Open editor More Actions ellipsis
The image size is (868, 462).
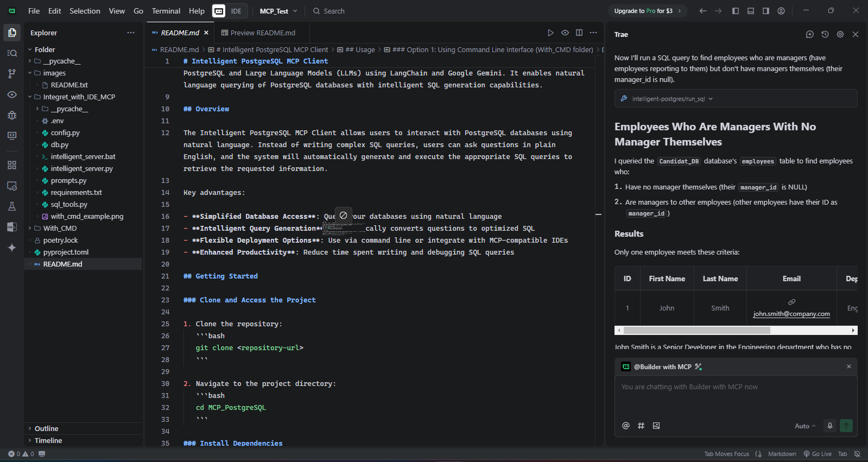(x=593, y=33)
